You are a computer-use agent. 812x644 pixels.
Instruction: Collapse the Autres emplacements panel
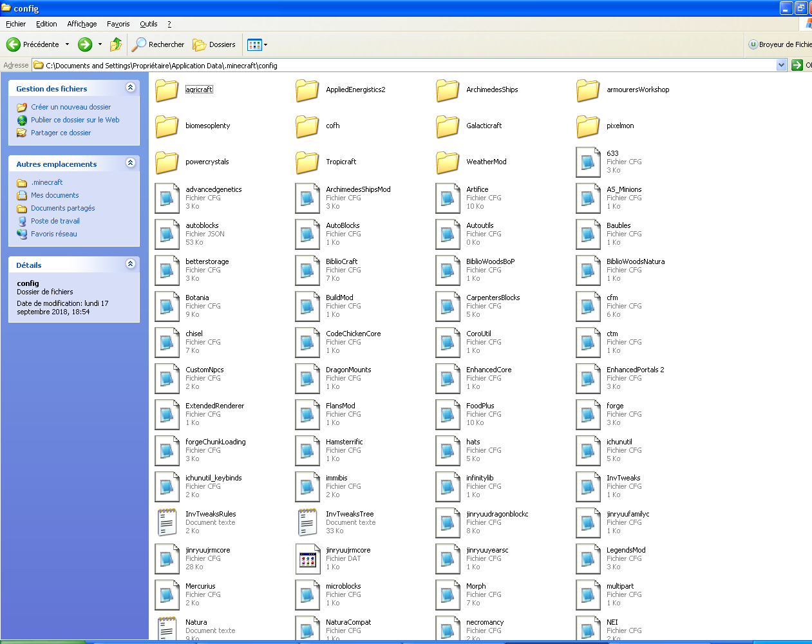(x=131, y=163)
